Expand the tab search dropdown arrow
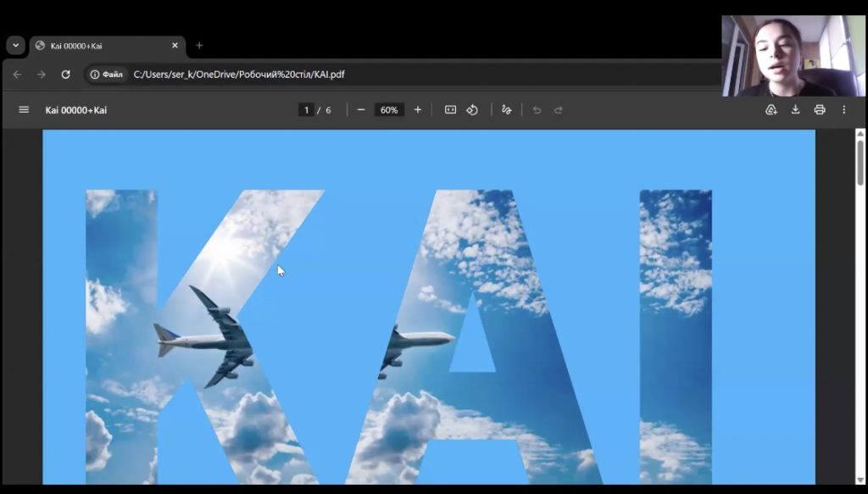Screen dimensions: 868x494 (x=15, y=46)
